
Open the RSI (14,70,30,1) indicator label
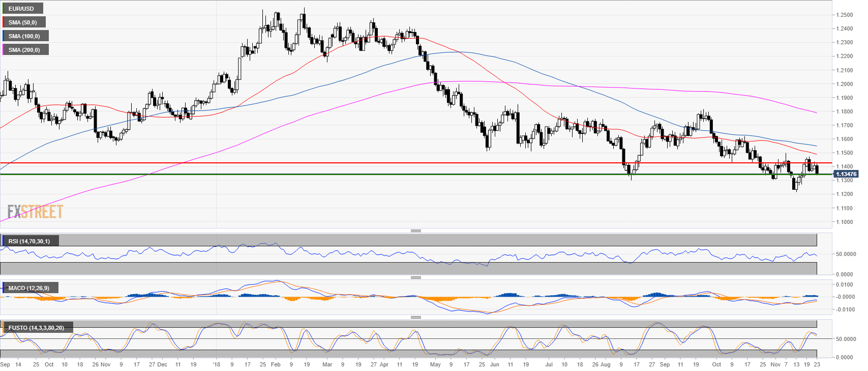pyautogui.click(x=30, y=241)
